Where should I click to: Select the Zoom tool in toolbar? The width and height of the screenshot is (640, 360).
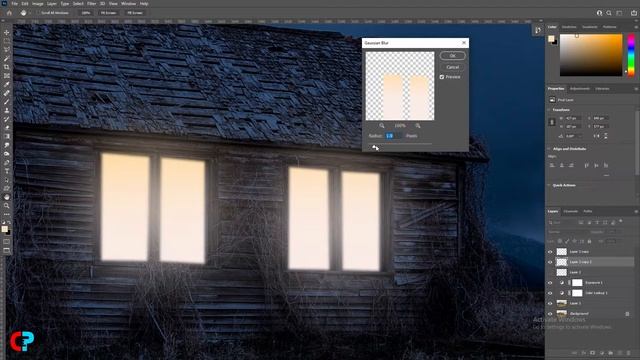[x=7, y=206]
